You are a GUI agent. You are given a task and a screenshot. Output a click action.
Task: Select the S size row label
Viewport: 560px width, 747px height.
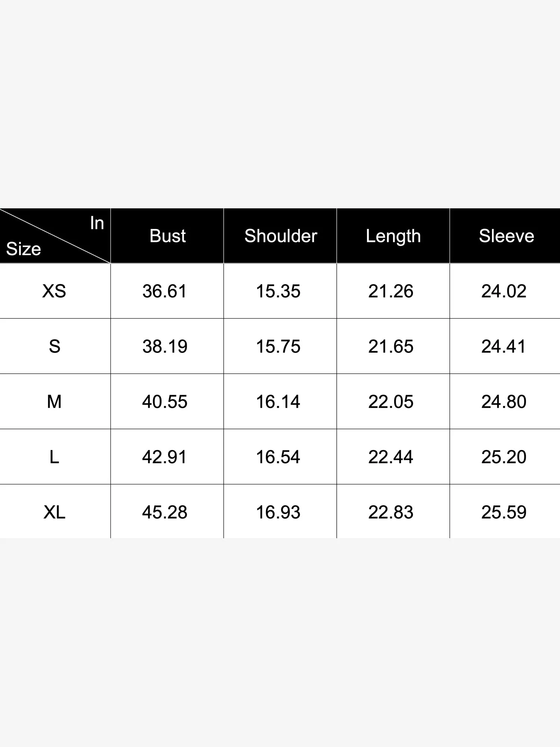tap(55, 347)
